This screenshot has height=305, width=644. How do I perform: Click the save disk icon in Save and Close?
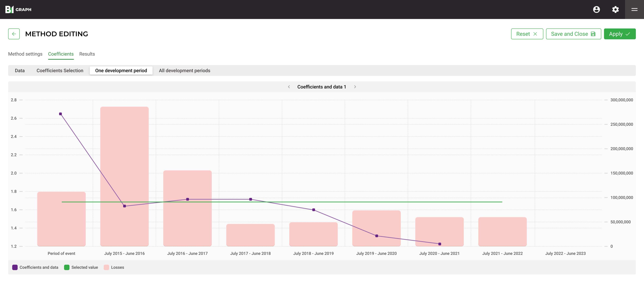point(593,34)
